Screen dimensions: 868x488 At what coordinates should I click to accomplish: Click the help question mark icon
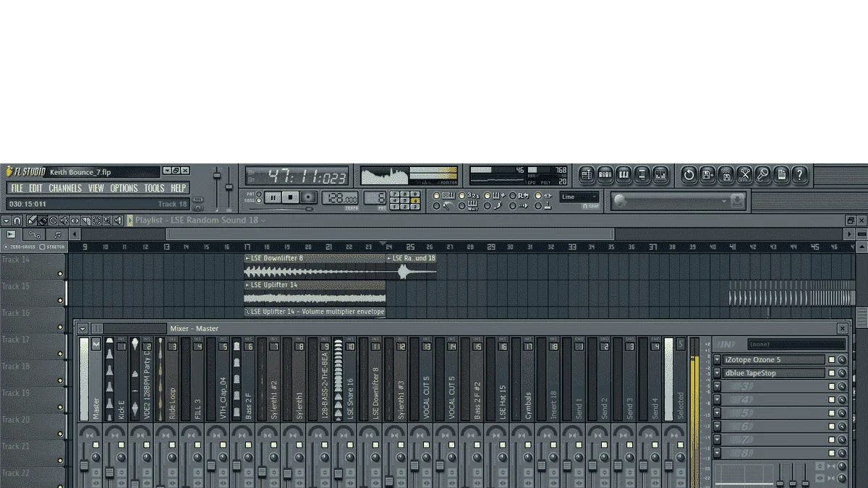tap(799, 175)
